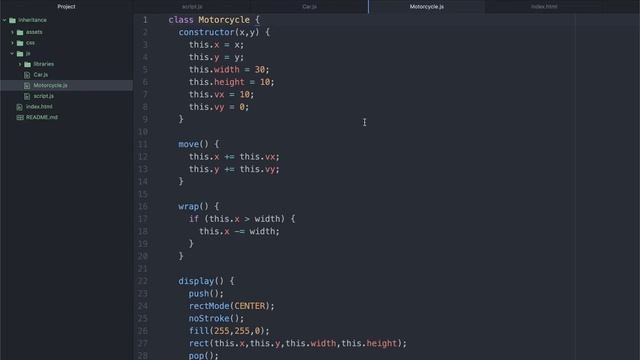
Task: Click 'this.width = 30;' code line
Action: (x=229, y=70)
